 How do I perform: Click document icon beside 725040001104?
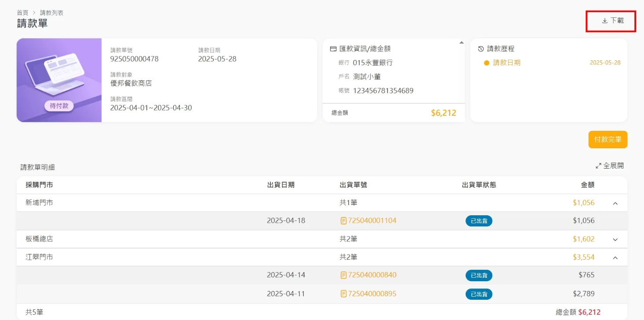(344, 221)
